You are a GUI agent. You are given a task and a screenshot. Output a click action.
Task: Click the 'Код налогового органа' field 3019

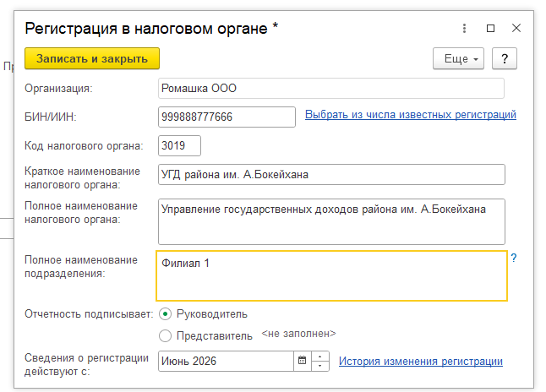pyautogui.click(x=179, y=145)
